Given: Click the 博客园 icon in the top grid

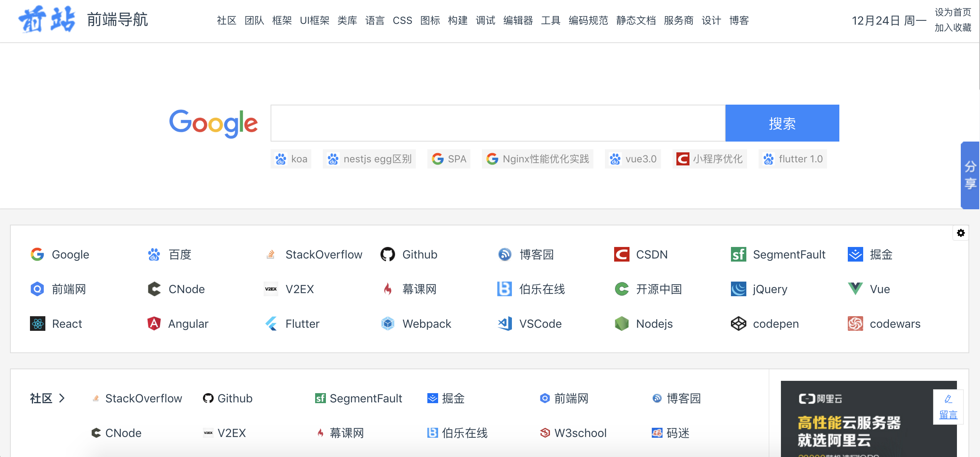Looking at the screenshot, I should (505, 254).
